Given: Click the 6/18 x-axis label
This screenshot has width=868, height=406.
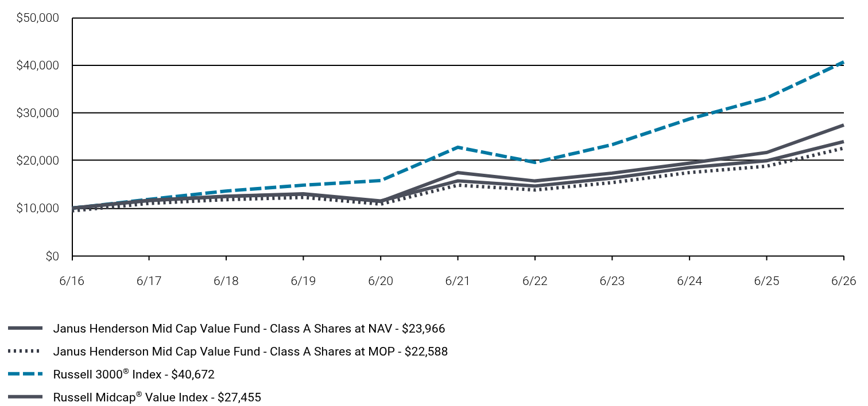Looking at the screenshot, I should pos(226,281).
